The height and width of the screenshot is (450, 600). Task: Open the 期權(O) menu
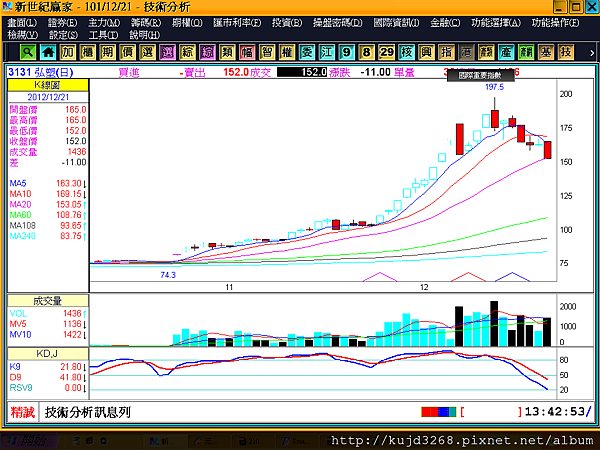coord(187,23)
